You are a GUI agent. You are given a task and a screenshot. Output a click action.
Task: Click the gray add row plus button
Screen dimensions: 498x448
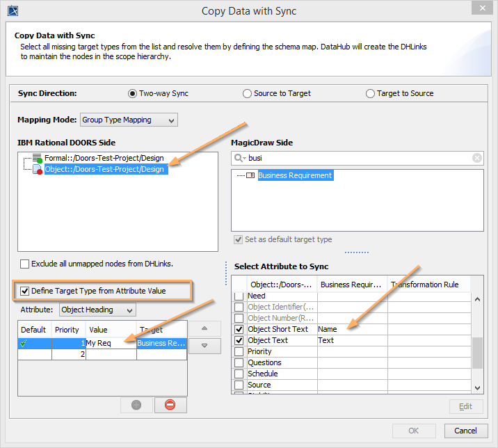tap(136, 405)
